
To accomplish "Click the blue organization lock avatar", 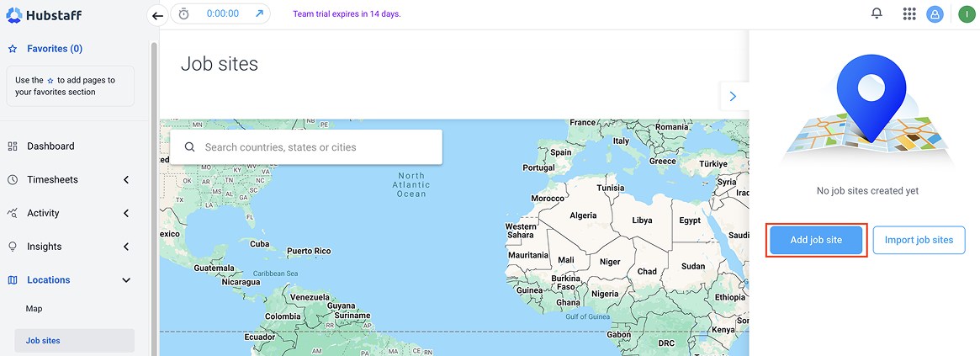I will [935, 14].
